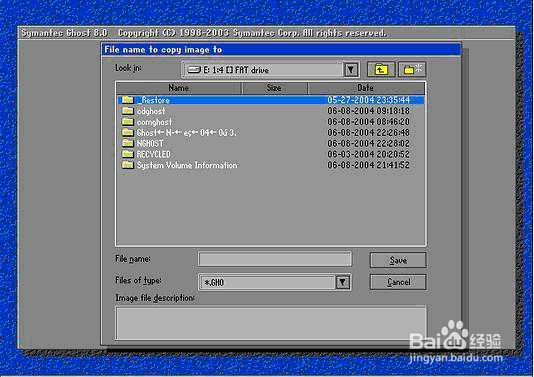Click the Image file description text area
This screenshot has width=534, height=377.
tap(271, 323)
